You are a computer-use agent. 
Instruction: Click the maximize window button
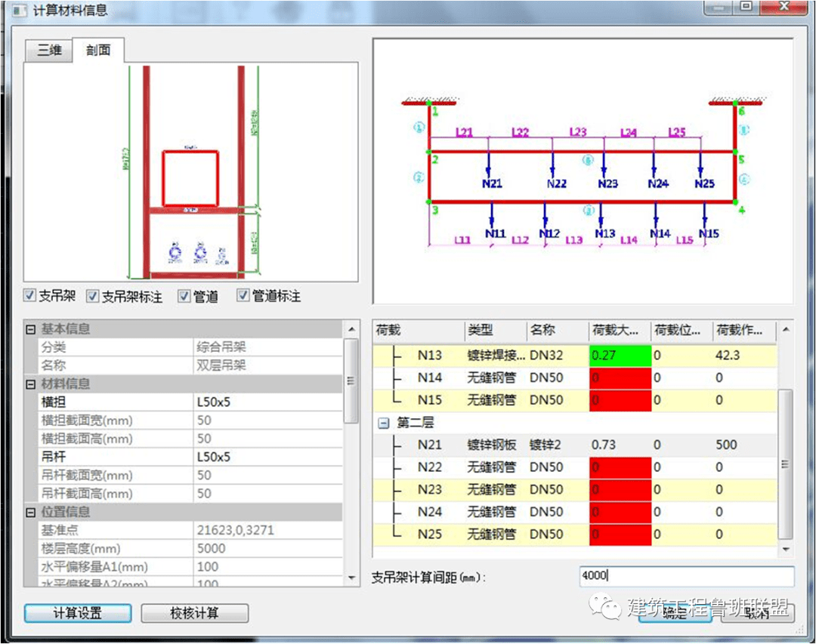[746, 8]
